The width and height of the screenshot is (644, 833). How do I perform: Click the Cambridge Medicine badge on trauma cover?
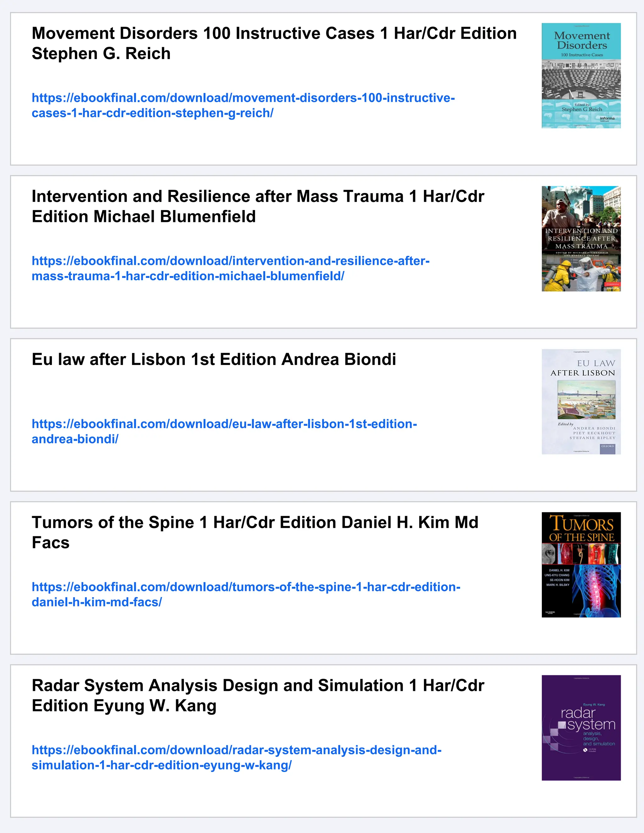pyautogui.click(x=612, y=286)
